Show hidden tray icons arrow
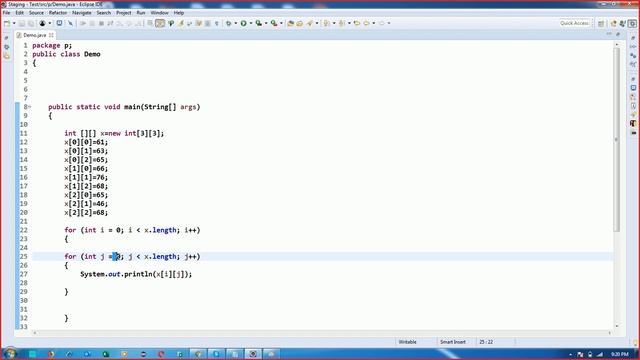This screenshot has width=640, height=360. pos(571,354)
